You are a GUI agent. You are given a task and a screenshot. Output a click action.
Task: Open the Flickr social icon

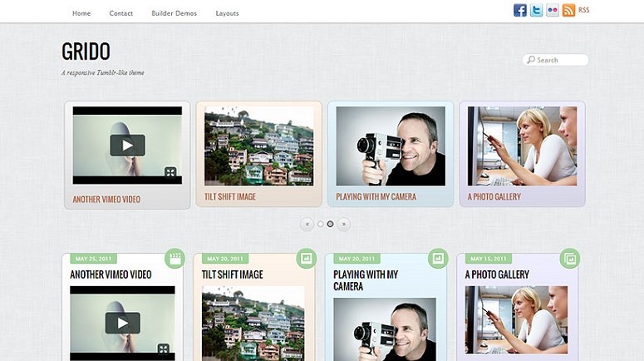point(553,10)
